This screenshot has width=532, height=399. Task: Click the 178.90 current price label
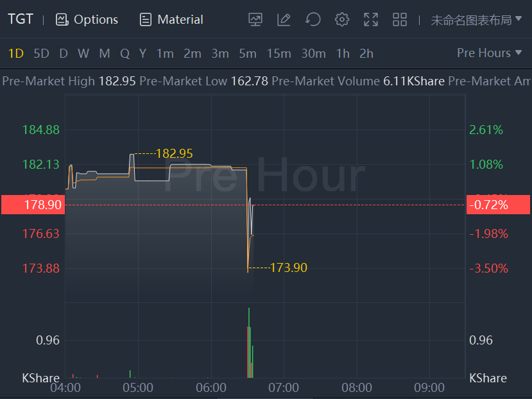pyautogui.click(x=32, y=205)
